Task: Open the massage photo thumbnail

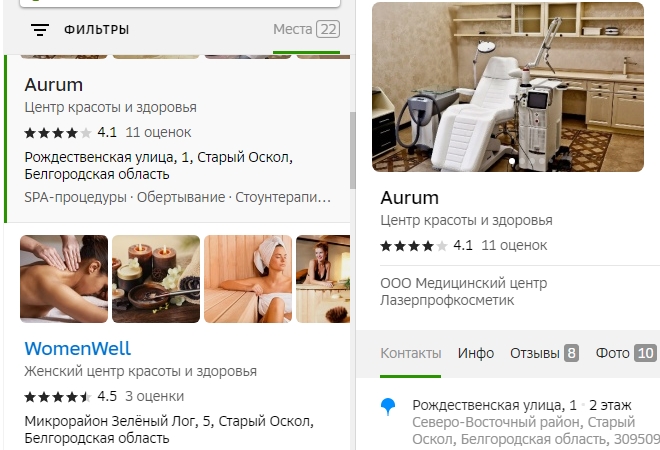Action: [64, 279]
